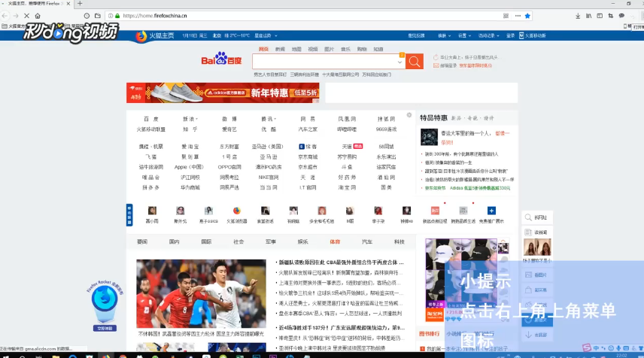Select the 图片 search tab
644x358 pixels.
click(x=330, y=50)
